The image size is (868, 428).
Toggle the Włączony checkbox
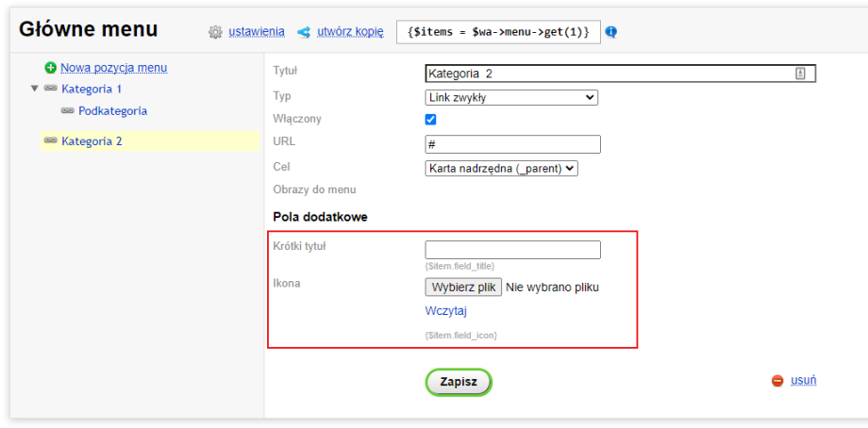pyautogui.click(x=431, y=120)
